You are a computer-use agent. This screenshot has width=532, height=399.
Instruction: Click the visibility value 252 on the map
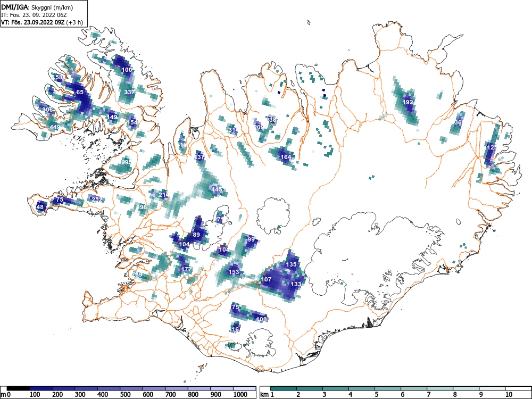[97, 199]
